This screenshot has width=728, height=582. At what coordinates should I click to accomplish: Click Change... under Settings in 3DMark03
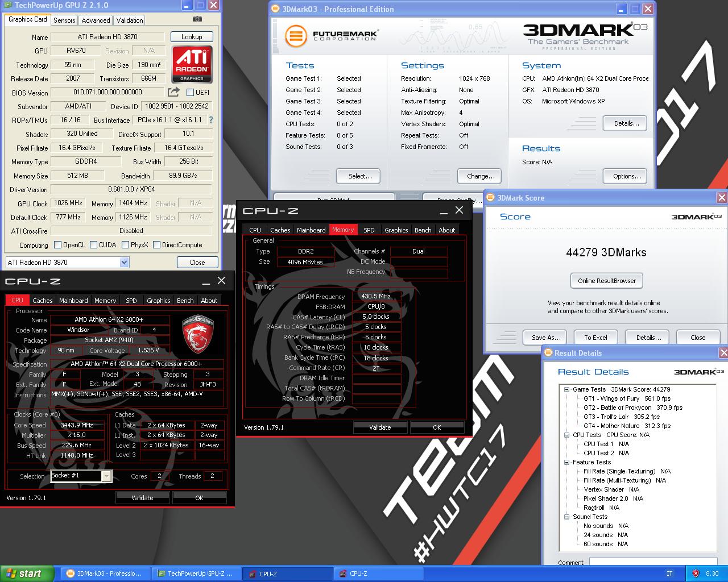[x=481, y=176]
